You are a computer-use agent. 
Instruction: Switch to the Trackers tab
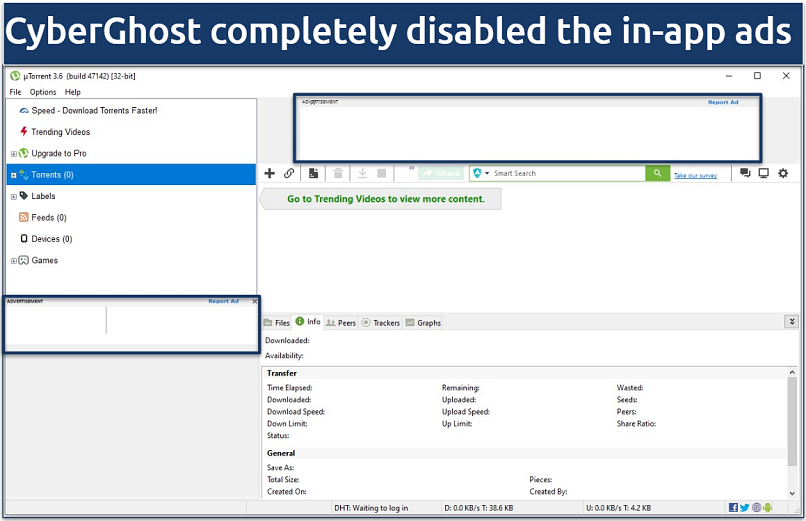(x=380, y=323)
